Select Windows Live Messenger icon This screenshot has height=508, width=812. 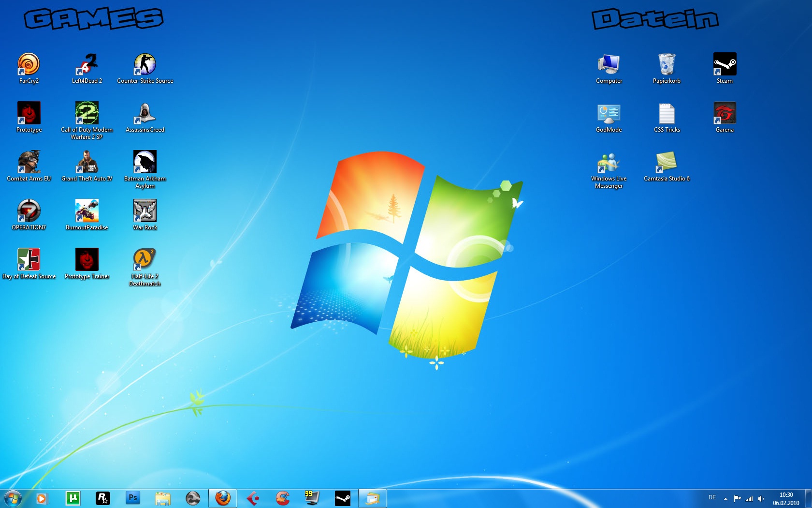pyautogui.click(x=609, y=169)
